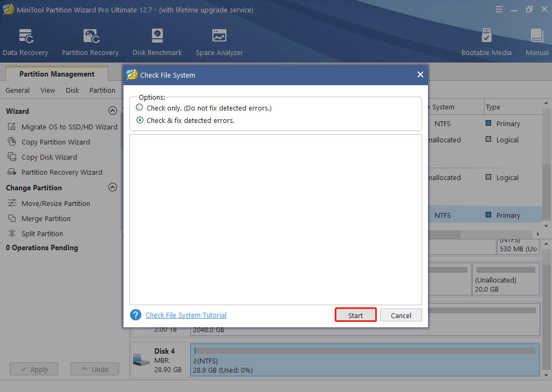Open the Disk menu
The width and height of the screenshot is (552, 392).
(x=72, y=90)
